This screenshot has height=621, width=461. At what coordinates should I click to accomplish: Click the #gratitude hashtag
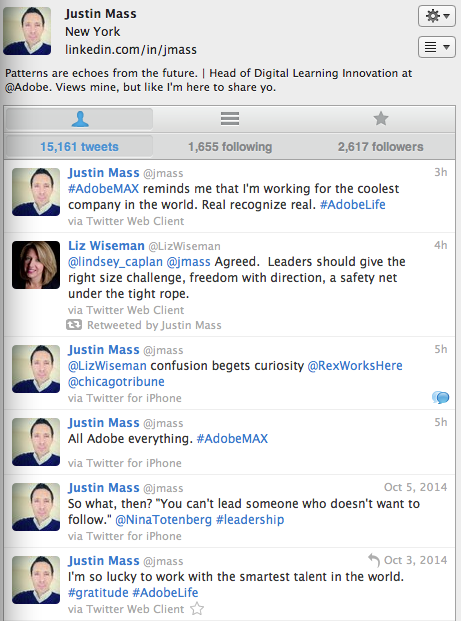point(98,592)
